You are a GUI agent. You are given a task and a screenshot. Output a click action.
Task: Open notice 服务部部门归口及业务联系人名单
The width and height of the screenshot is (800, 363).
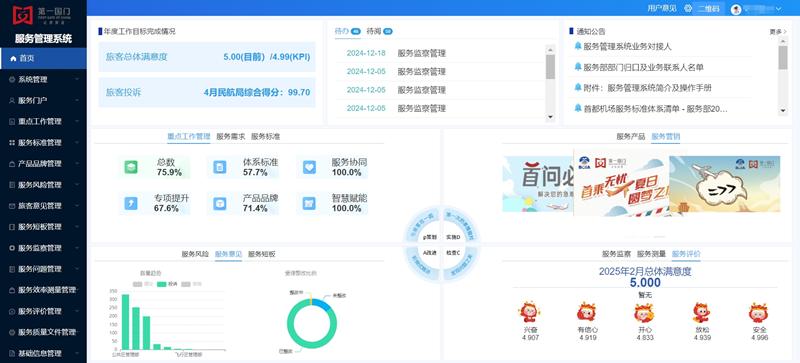[643, 67]
